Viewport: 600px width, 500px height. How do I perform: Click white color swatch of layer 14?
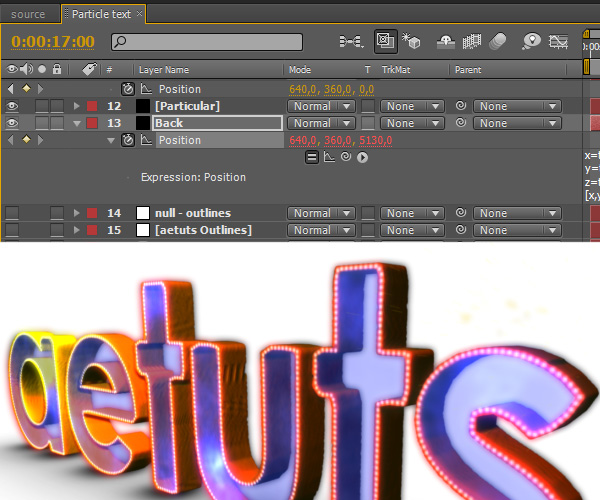coord(143,213)
